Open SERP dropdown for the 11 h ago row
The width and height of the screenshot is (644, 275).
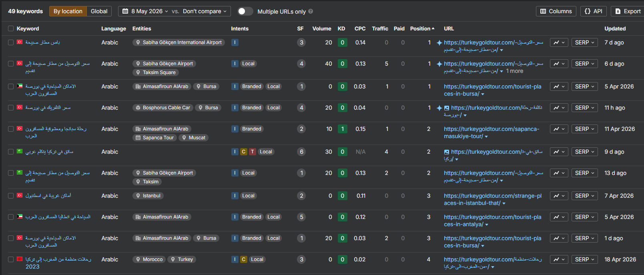point(584,108)
